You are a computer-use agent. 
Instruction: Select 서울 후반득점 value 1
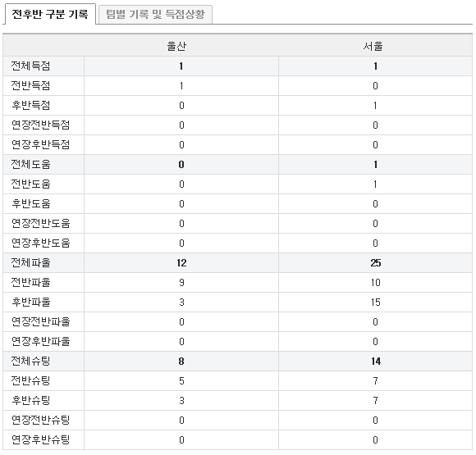(376, 105)
